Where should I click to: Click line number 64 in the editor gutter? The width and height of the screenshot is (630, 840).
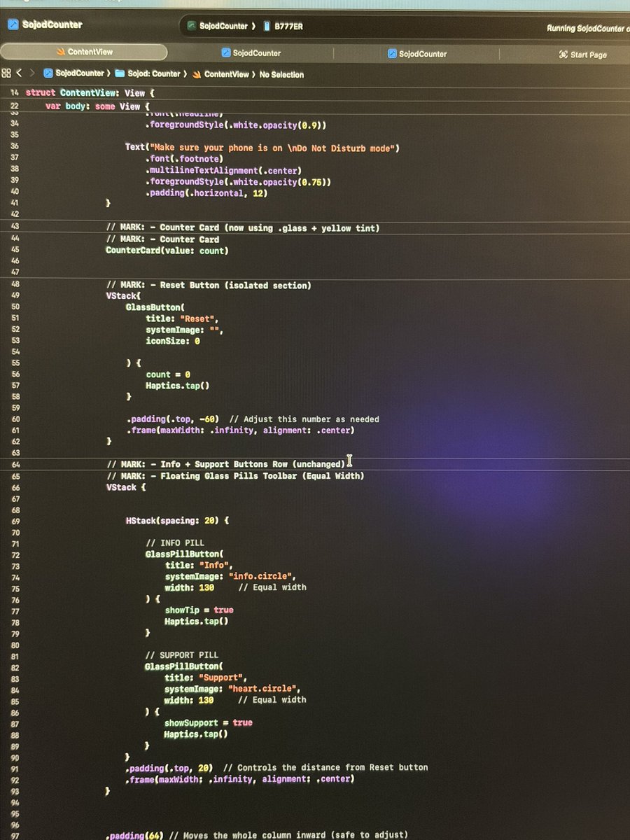click(x=15, y=463)
